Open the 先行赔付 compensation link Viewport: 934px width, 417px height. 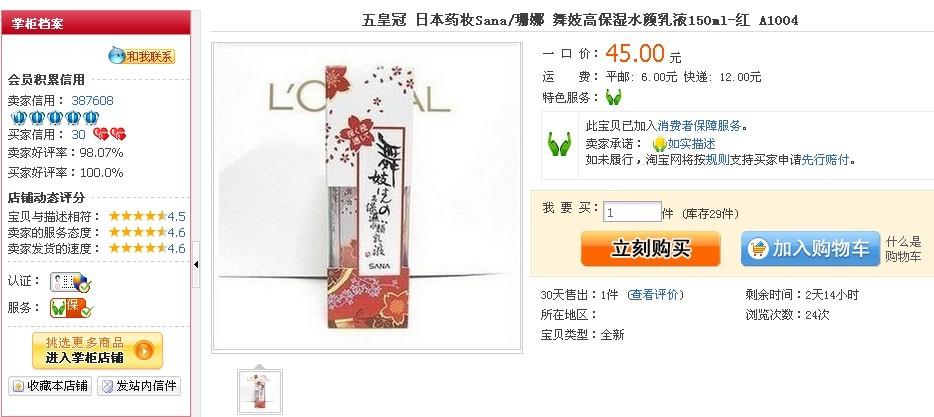coord(826,160)
